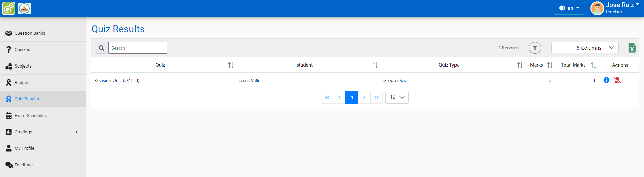Screen dimensions: 644x177
Task: Sort by the student column arrows
Action: click(375, 65)
